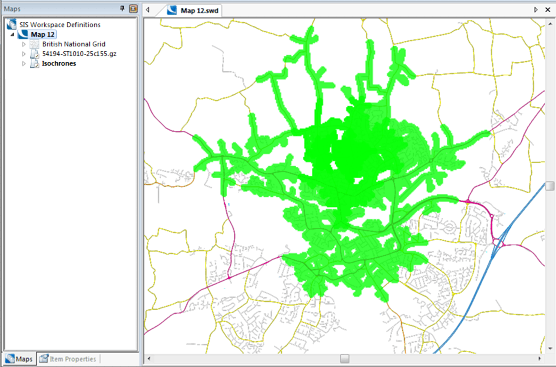Screen dimensions: 556x367
Task: Activate the Map 12.swd document tab
Action: [193, 10]
